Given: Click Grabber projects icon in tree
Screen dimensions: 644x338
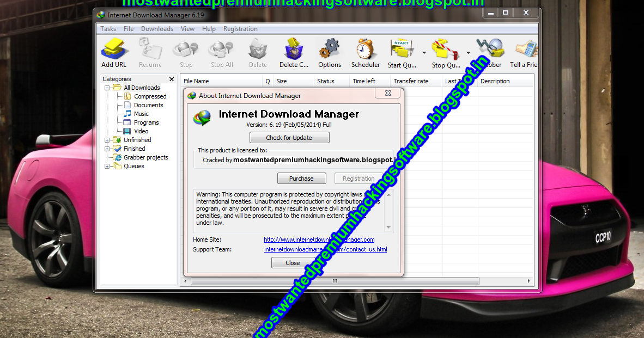Looking at the screenshot, I should 117,157.
